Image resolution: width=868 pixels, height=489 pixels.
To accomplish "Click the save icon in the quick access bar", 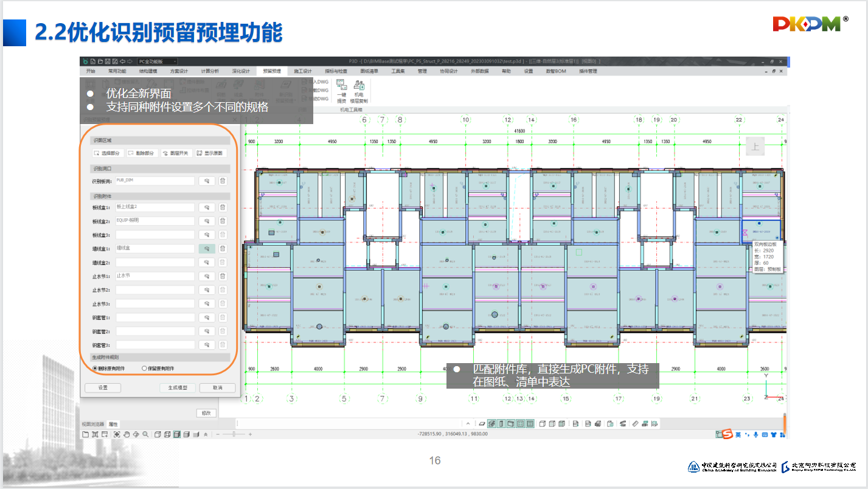I will (107, 61).
